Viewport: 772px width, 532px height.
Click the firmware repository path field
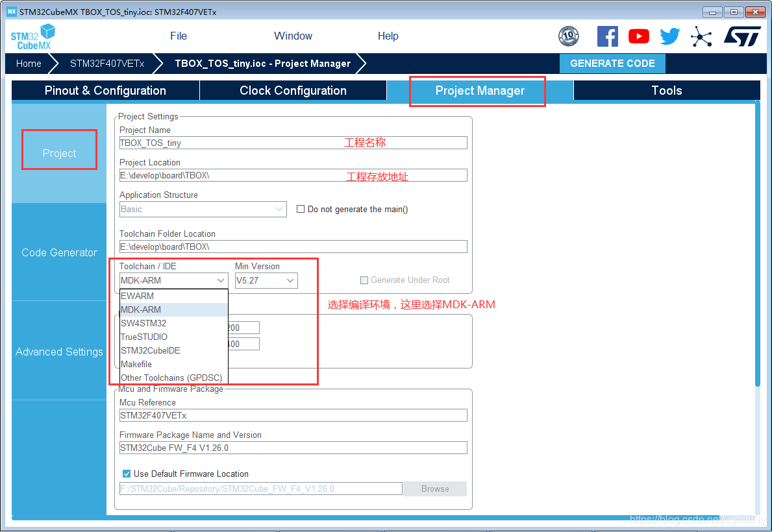(260, 489)
